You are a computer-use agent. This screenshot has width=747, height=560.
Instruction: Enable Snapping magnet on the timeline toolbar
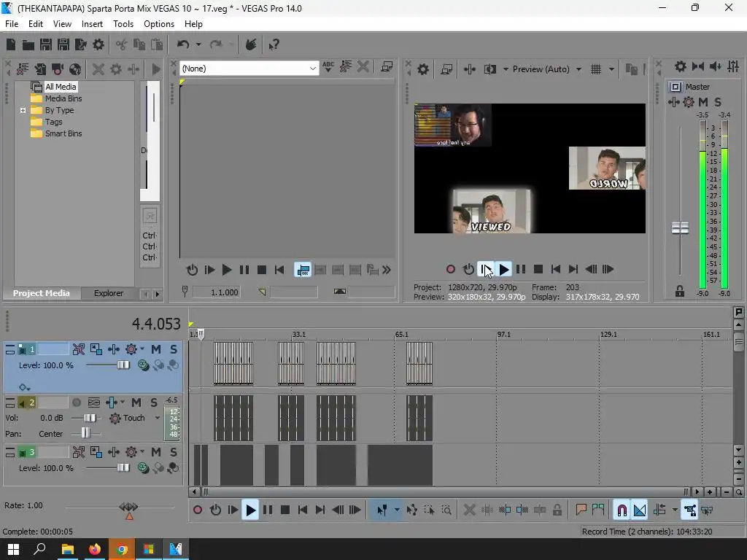pyautogui.click(x=622, y=510)
